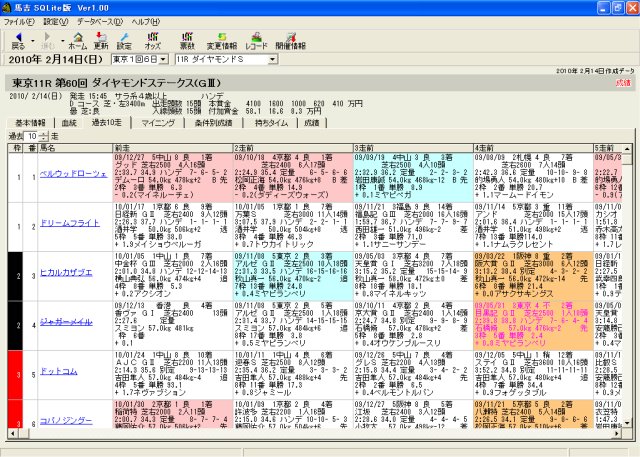Open the 設定(V) menu
The height and width of the screenshot is (457, 640).
(56, 22)
